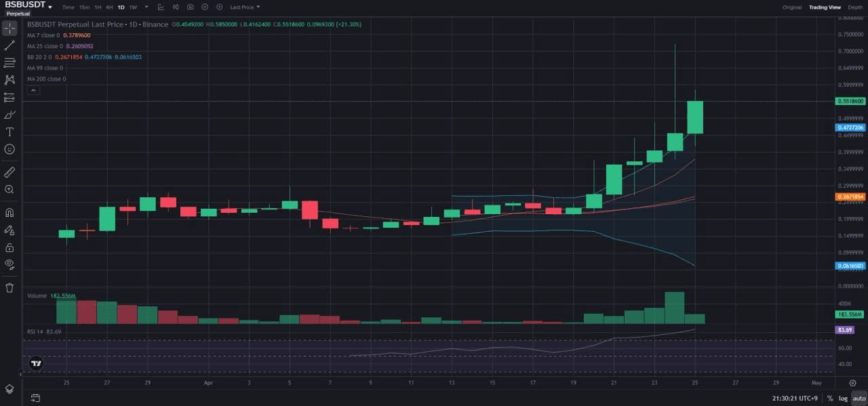Click the blue 0.4727206 price axis label

coord(851,127)
